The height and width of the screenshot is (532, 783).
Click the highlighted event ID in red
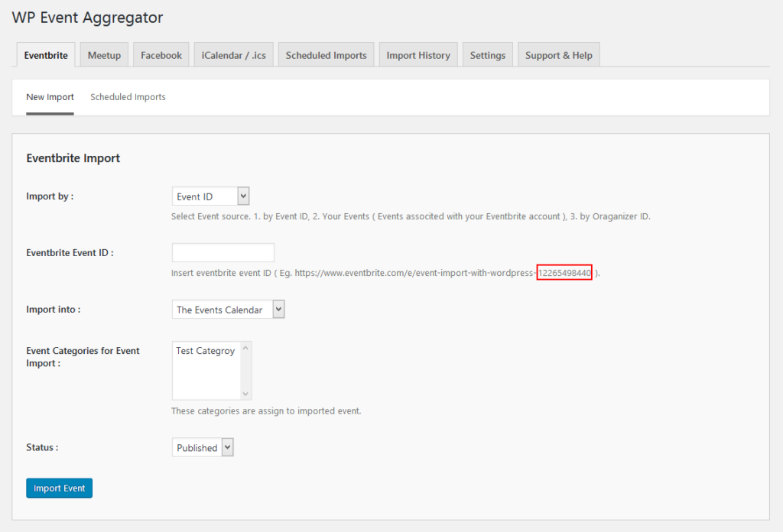coord(564,272)
